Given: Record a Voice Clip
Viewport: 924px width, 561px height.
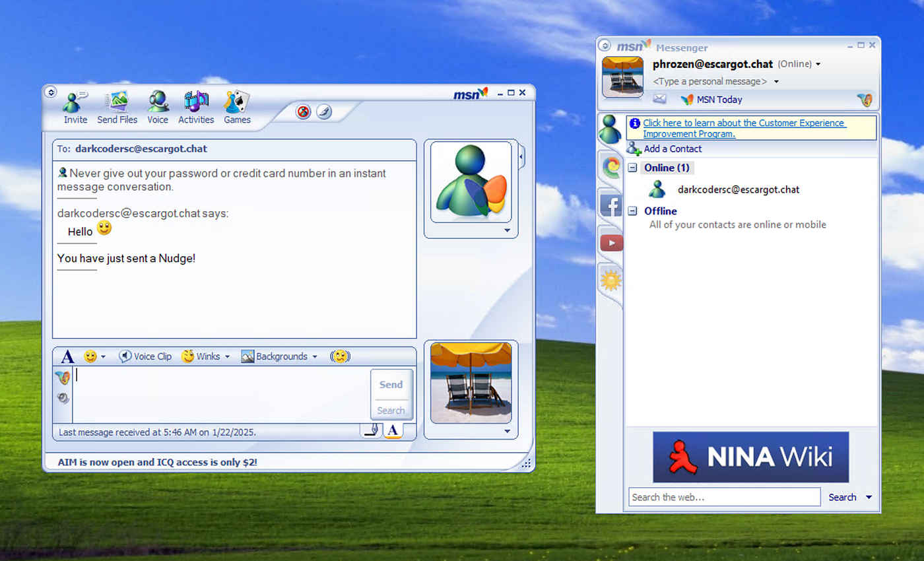Looking at the screenshot, I should coord(145,356).
